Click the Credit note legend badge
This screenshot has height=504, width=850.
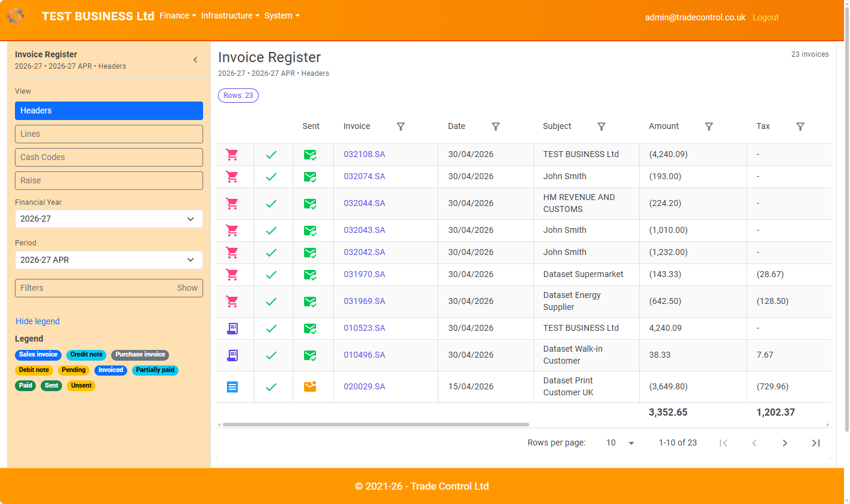click(x=86, y=355)
